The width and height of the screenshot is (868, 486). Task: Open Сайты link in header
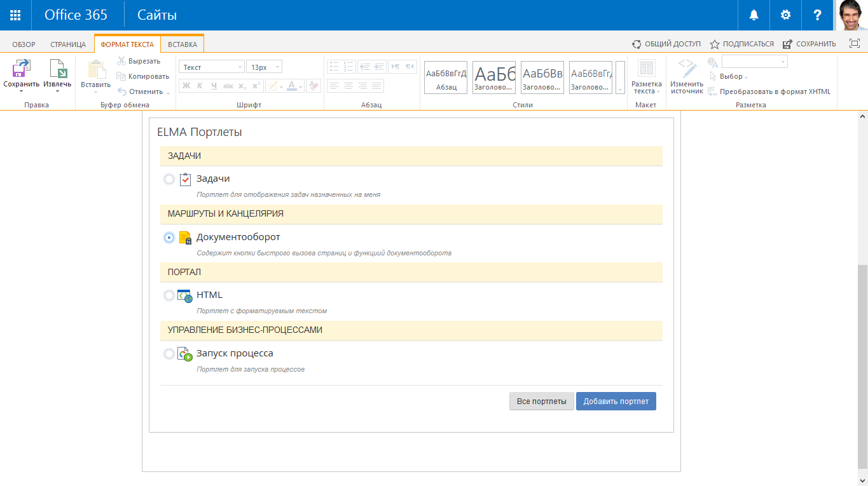[x=157, y=15]
